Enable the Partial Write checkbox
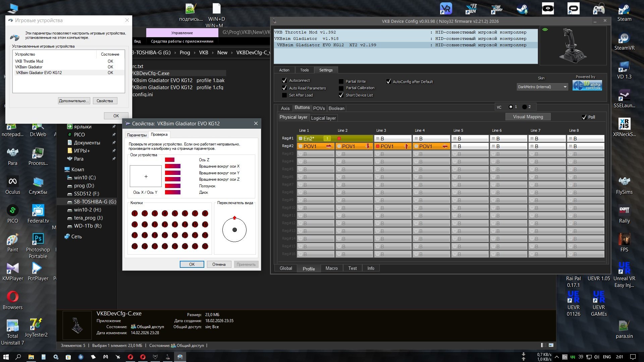Image resolution: width=644 pixels, height=362 pixels. (341, 81)
